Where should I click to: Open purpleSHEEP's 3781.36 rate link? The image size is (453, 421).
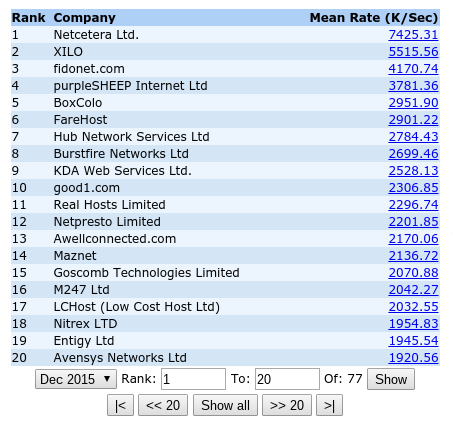pos(413,86)
